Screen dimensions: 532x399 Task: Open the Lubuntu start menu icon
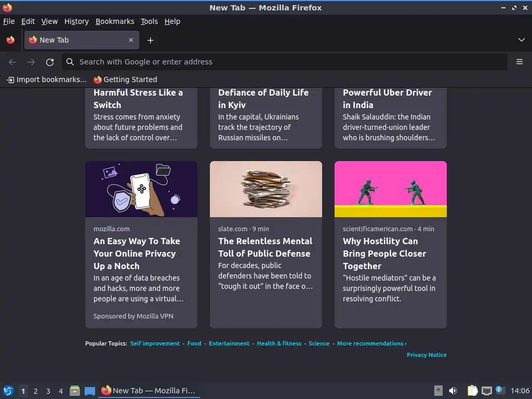(x=8, y=391)
